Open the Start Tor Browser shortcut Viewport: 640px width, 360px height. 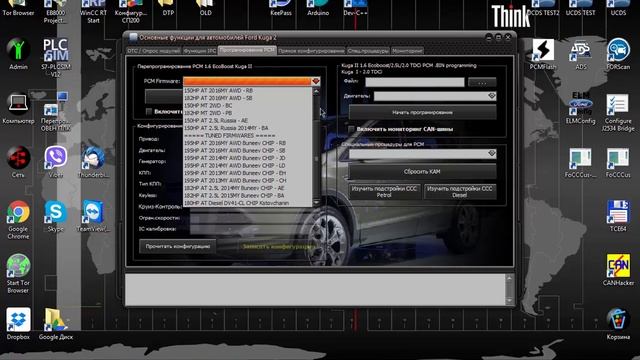click(18, 273)
